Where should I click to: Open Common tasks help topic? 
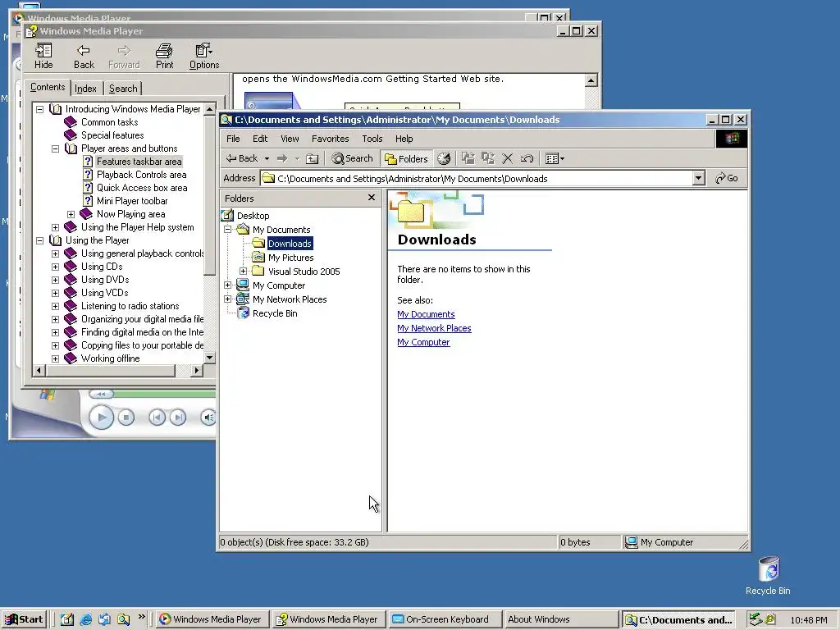[109, 122]
